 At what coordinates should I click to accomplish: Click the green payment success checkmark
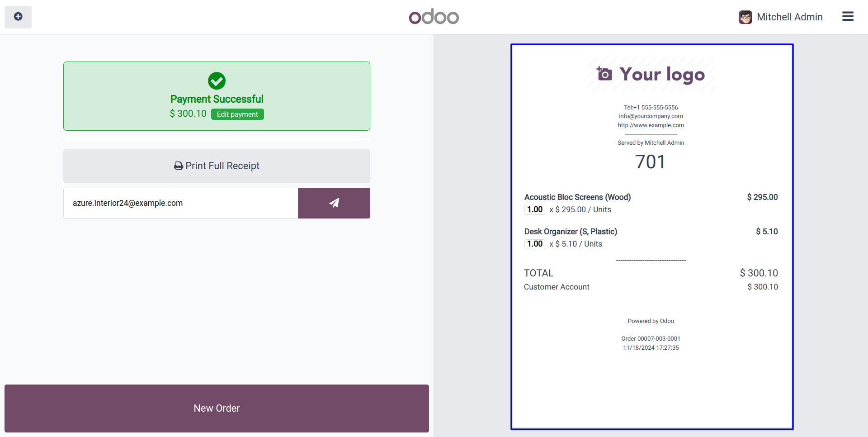tap(217, 81)
